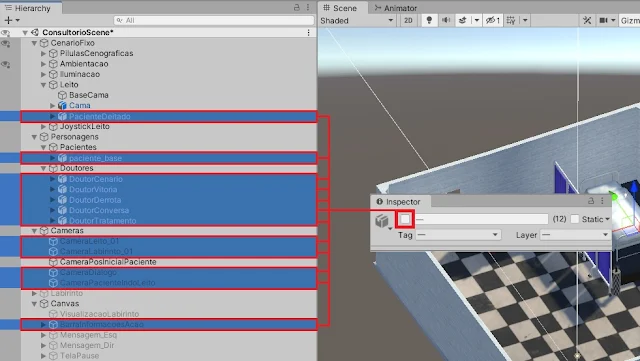
Task: Click the object name field in Inspector
Action: click(x=482, y=219)
